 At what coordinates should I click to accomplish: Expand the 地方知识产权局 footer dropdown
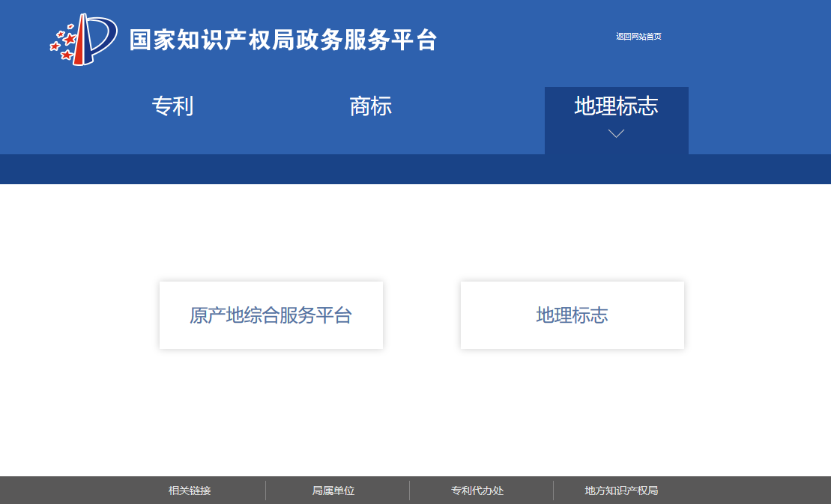621,491
